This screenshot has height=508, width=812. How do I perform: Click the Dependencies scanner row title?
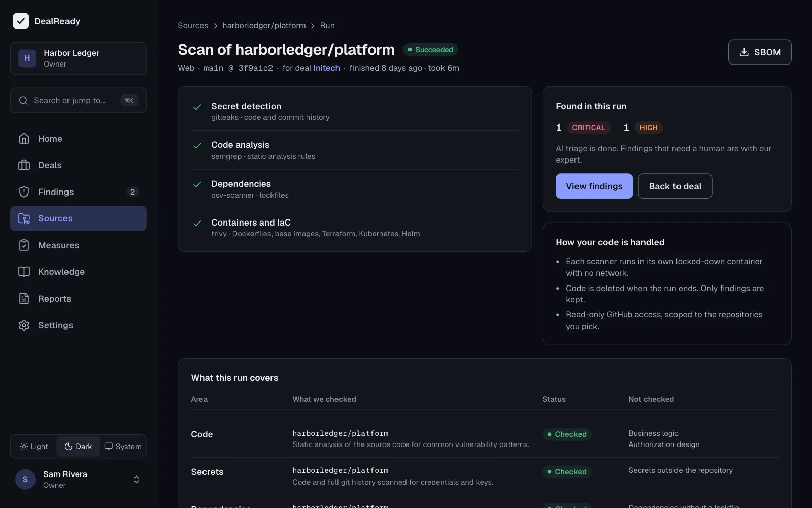pyautogui.click(x=241, y=184)
